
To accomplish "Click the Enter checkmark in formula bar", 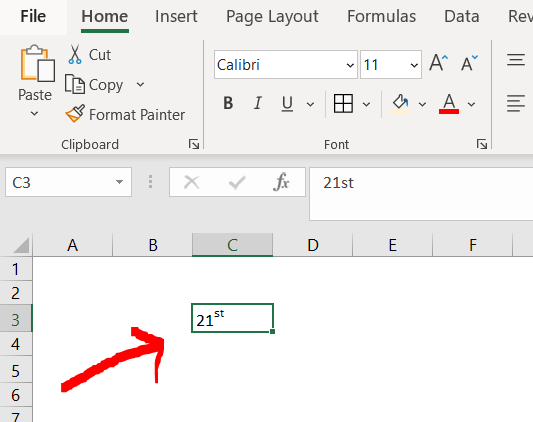I will pos(237,183).
